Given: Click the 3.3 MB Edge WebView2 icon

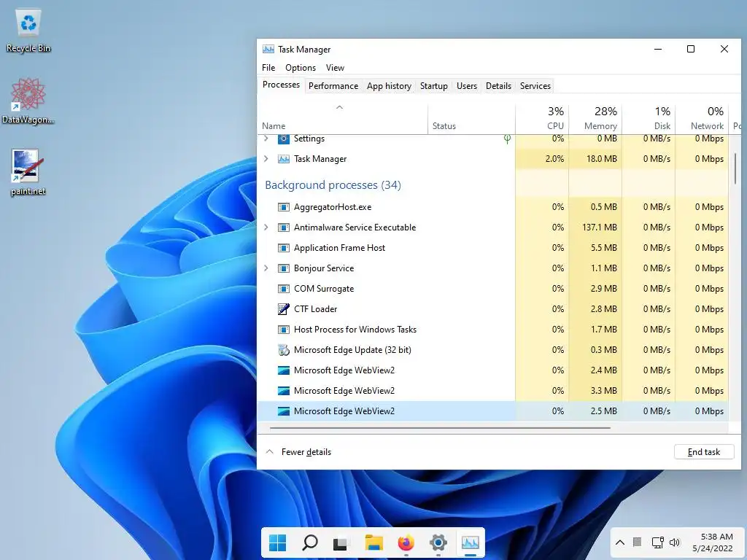Looking at the screenshot, I should (284, 391).
